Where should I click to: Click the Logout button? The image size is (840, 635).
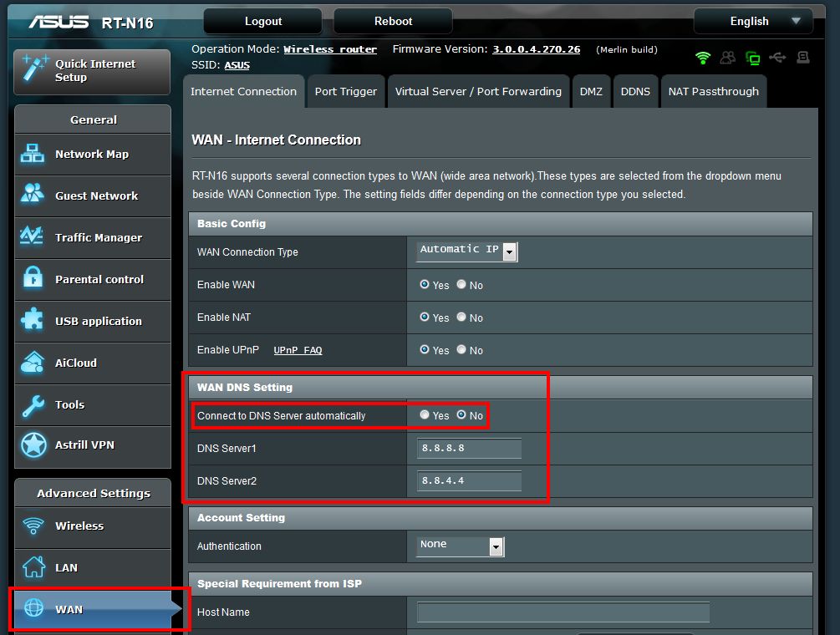pyautogui.click(x=263, y=22)
